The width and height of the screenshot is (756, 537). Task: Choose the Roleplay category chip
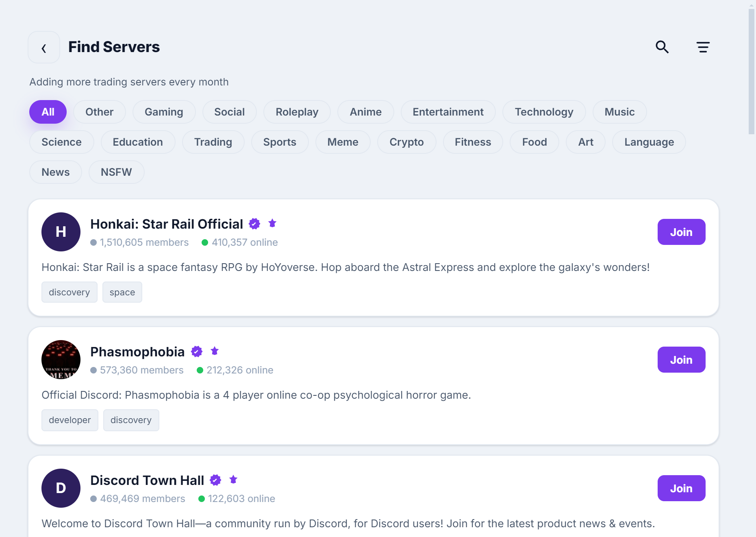pyautogui.click(x=297, y=112)
